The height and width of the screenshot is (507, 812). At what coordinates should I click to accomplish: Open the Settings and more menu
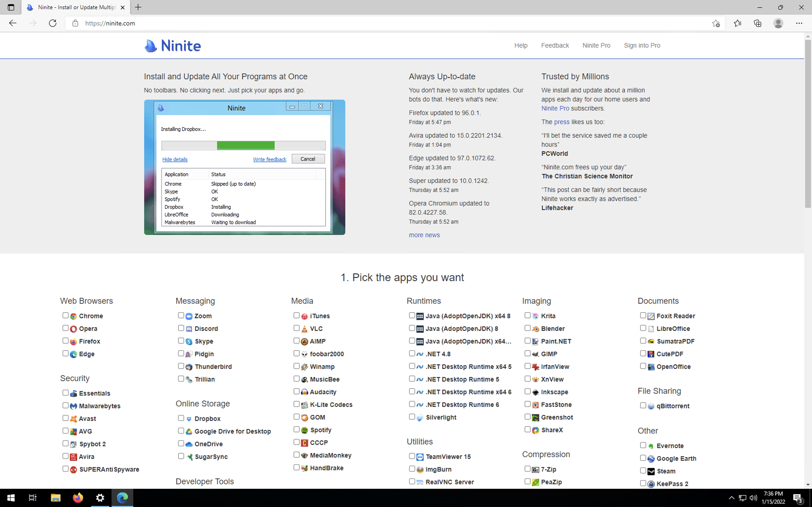(799, 23)
